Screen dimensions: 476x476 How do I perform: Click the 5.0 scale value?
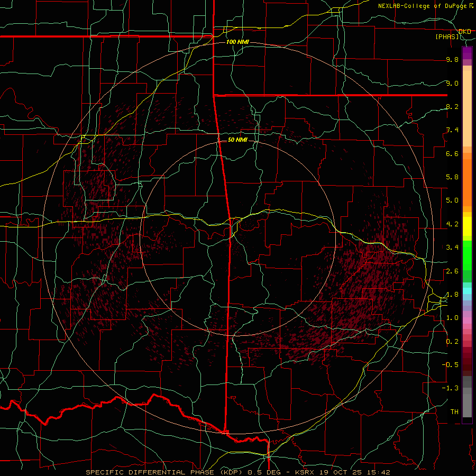pyautogui.click(x=452, y=200)
